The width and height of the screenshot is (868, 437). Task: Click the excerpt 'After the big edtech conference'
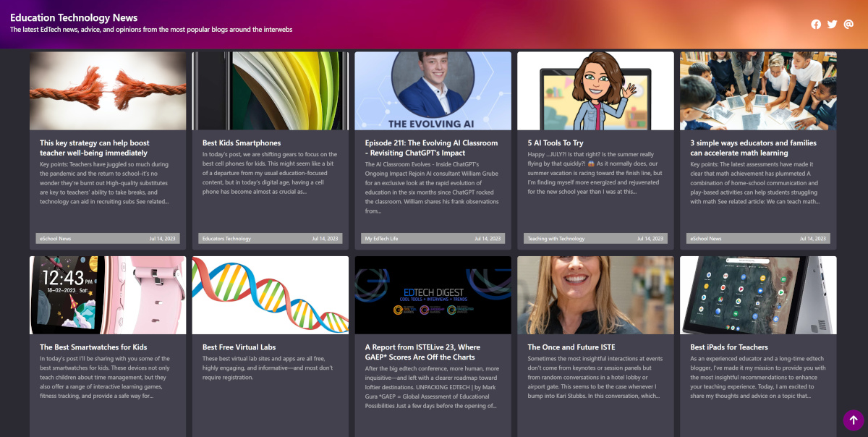click(x=432, y=387)
